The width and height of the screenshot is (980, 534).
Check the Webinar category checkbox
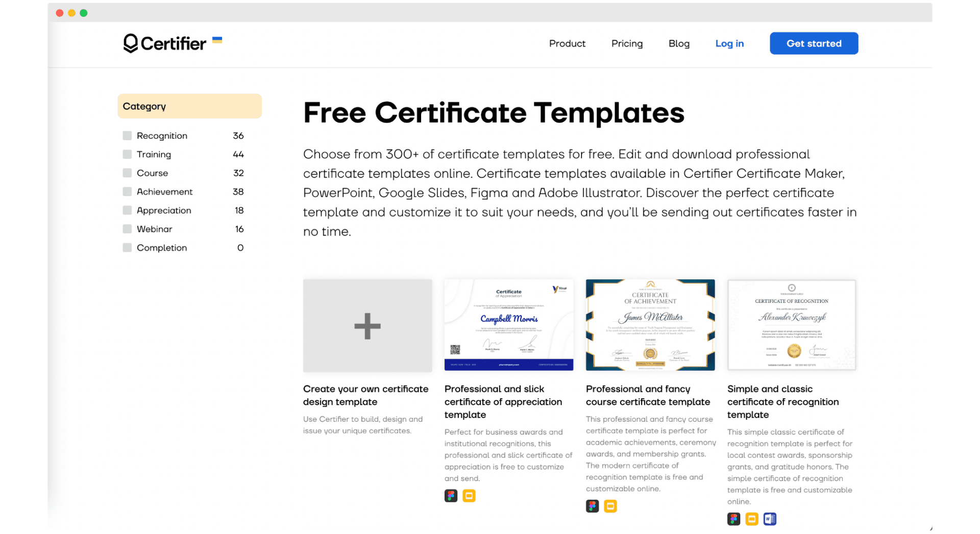pyautogui.click(x=127, y=229)
